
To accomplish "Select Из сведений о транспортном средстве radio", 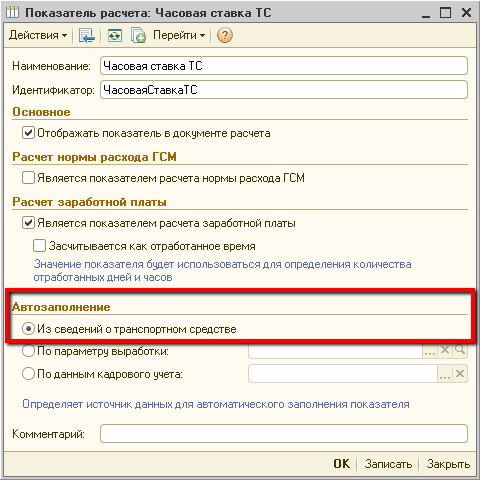I will (28, 329).
